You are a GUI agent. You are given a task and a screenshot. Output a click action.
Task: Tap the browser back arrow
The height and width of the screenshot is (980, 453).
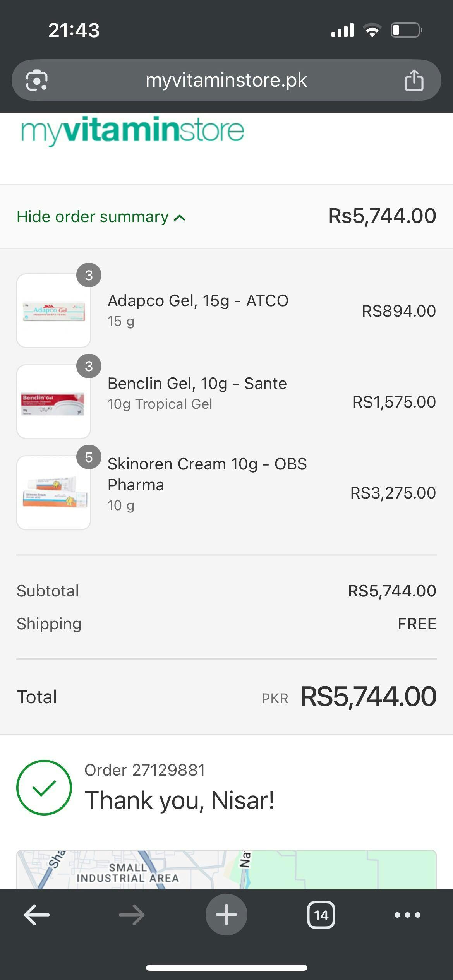pyautogui.click(x=37, y=915)
